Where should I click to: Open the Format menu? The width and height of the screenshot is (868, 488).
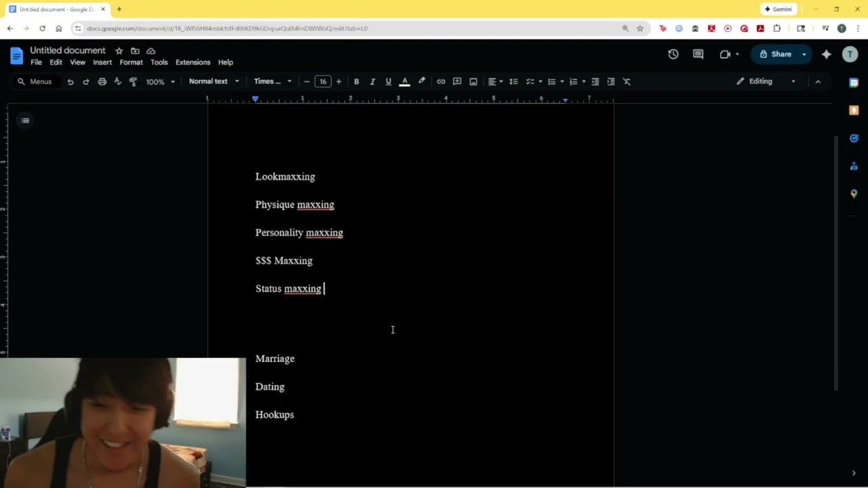click(x=131, y=62)
